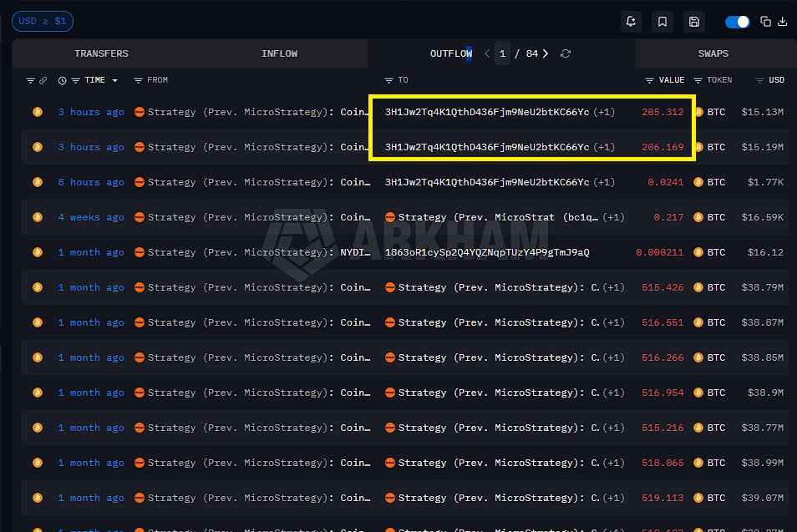
Task: Click the USD amount $38.77M
Action: [x=762, y=428]
